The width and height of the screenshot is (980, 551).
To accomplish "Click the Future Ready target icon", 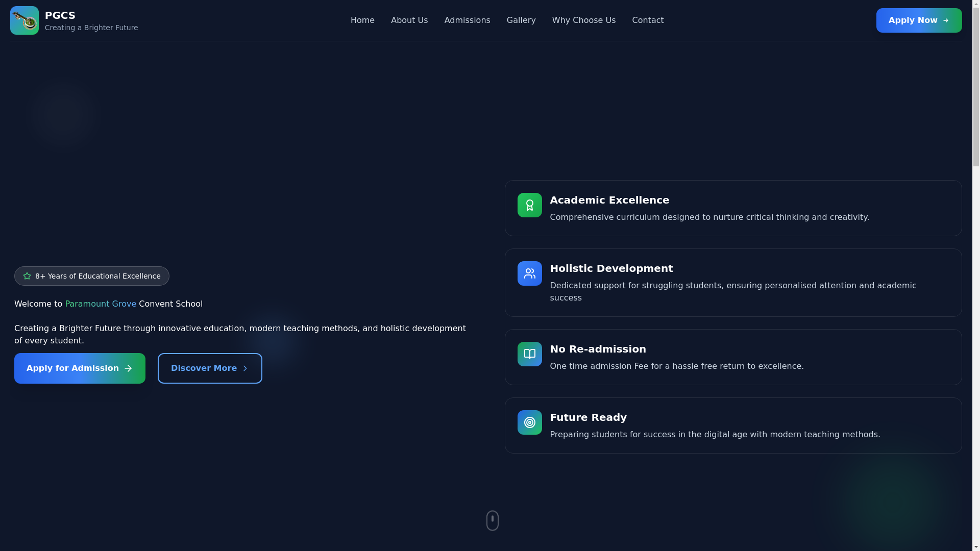I will click(529, 422).
